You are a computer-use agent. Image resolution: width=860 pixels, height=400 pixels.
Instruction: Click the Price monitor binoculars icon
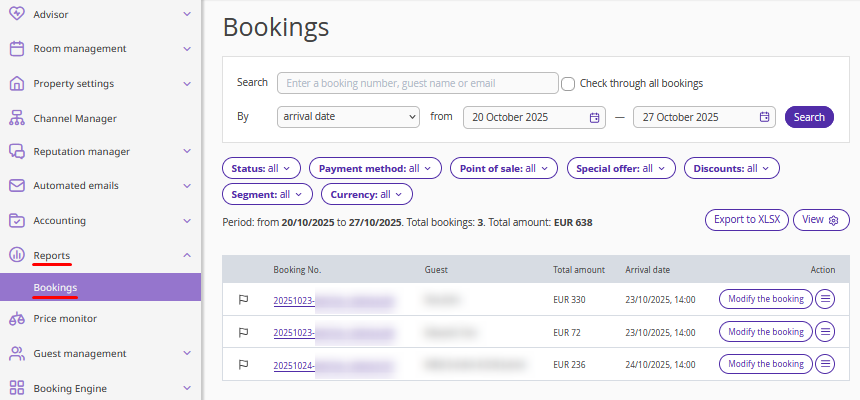pos(16,319)
